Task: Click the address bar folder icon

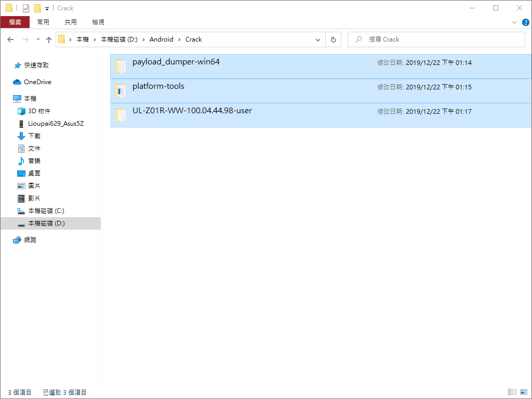Action: (x=61, y=39)
